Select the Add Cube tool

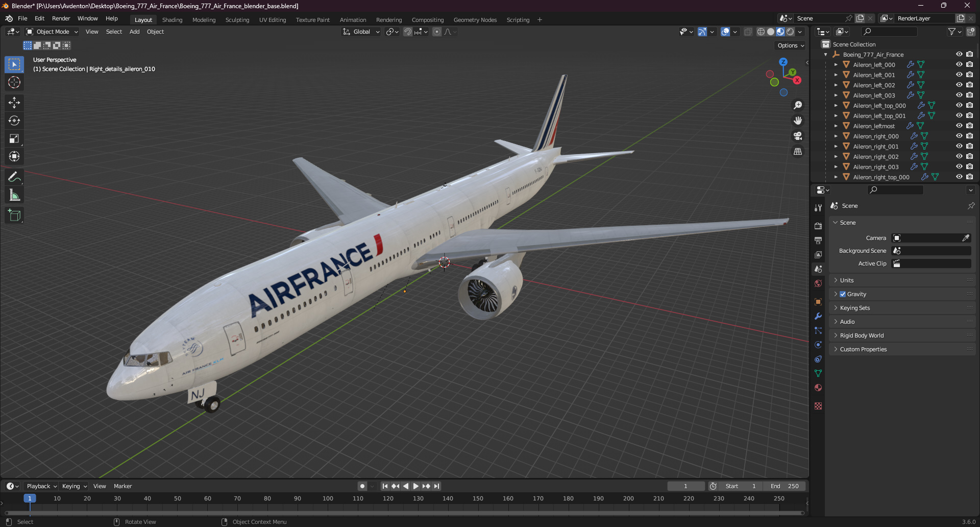click(14, 215)
